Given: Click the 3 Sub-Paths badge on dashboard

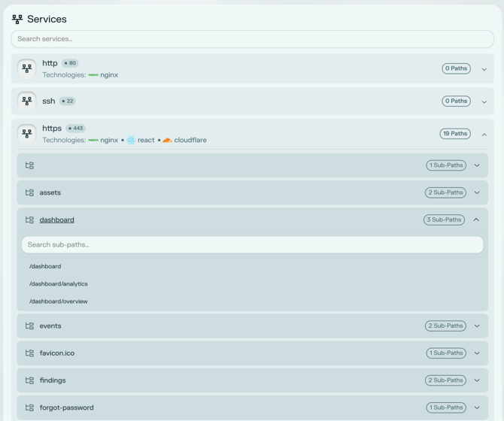Looking at the screenshot, I should 444,220.
